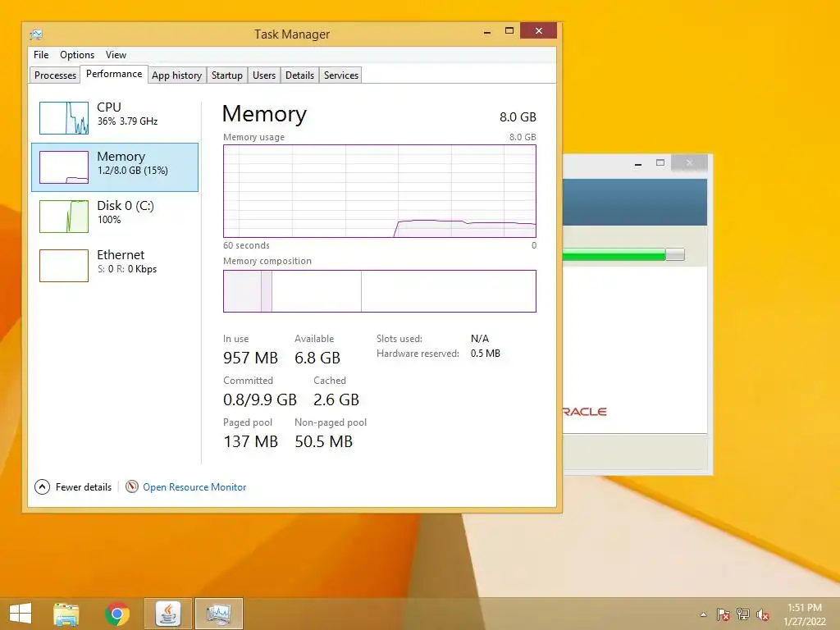The width and height of the screenshot is (840, 630).
Task: Open the Details tab
Action: pyautogui.click(x=299, y=75)
